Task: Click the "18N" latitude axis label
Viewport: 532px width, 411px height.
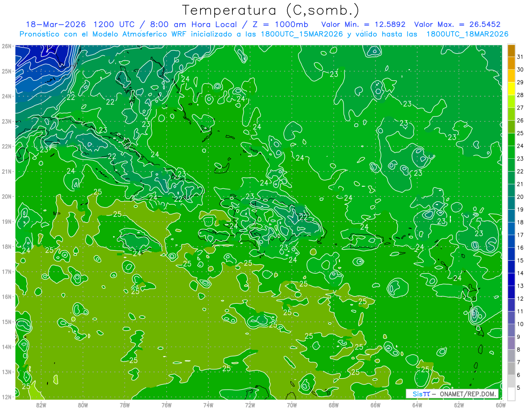Action: pyautogui.click(x=7, y=247)
